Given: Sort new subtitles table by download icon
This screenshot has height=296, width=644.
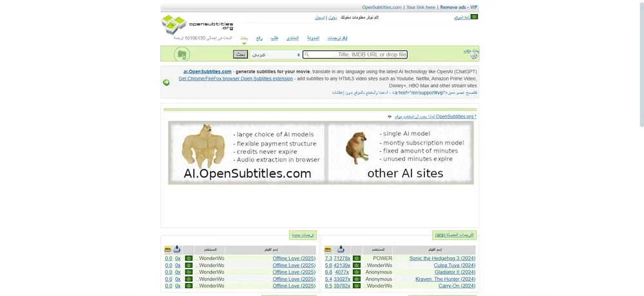Looking at the screenshot, I should [176, 249].
